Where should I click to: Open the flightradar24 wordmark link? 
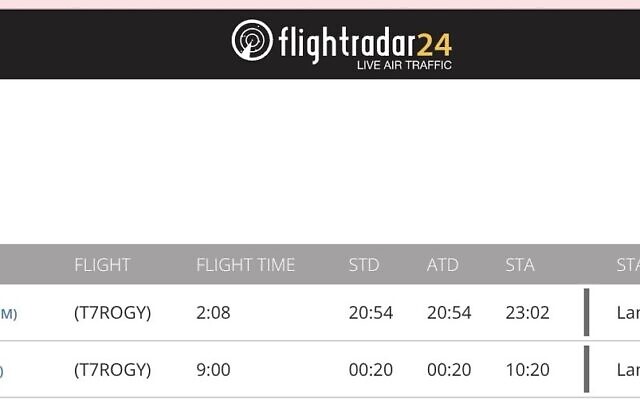pos(365,44)
